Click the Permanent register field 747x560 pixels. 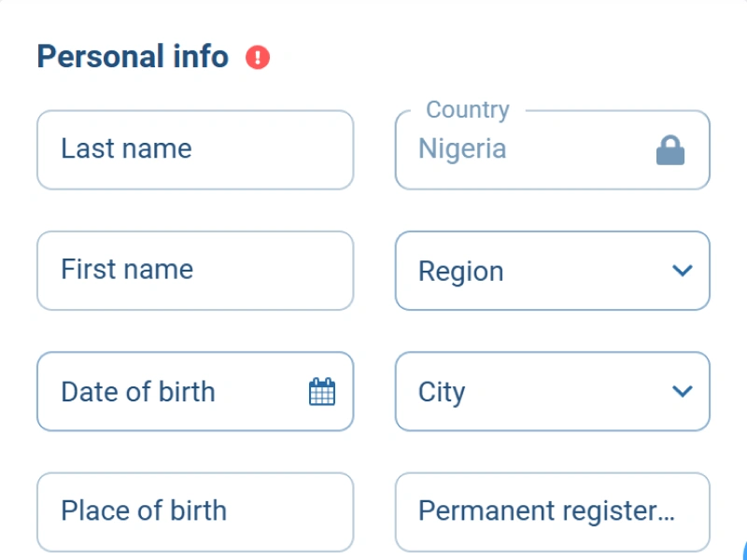(551, 511)
